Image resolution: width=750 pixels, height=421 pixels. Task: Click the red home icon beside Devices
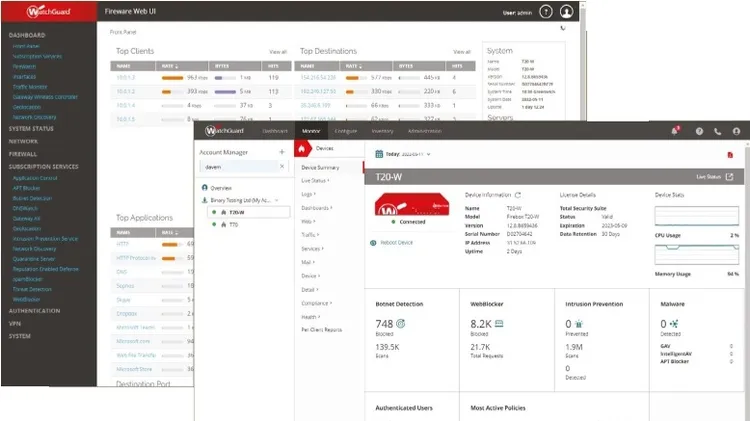coord(301,149)
